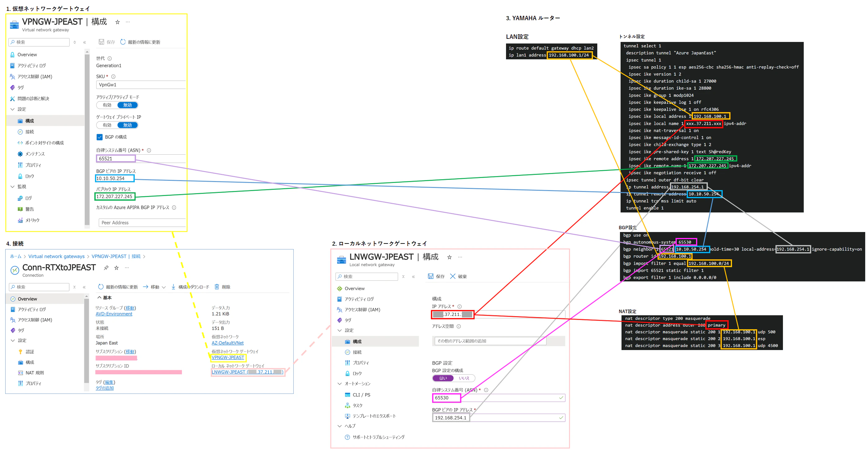
Task: Click 最新の情報に更新 in the VPNGW-JPEAST toolbar
Action: (x=140, y=42)
